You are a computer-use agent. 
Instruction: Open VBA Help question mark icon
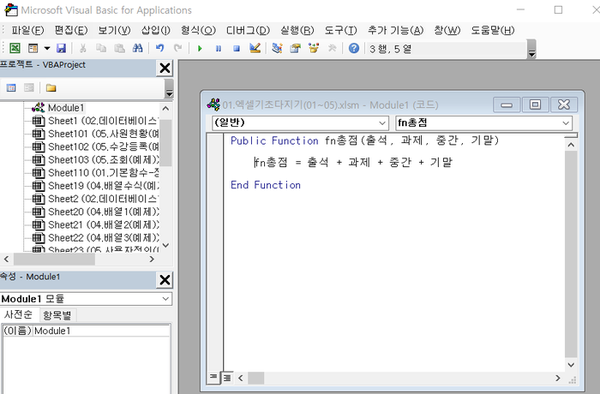(354, 48)
